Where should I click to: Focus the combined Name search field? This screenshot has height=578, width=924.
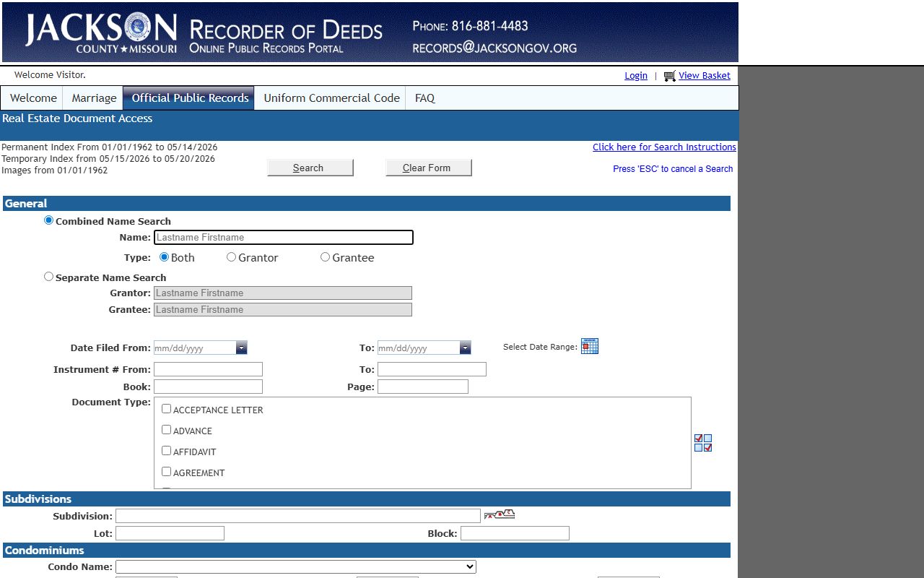(284, 237)
